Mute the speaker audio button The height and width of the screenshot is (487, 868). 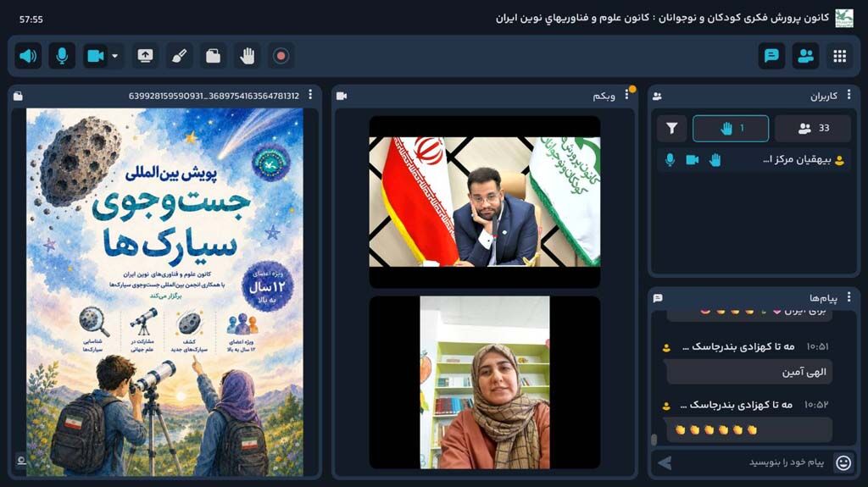pyautogui.click(x=28, y=56)
